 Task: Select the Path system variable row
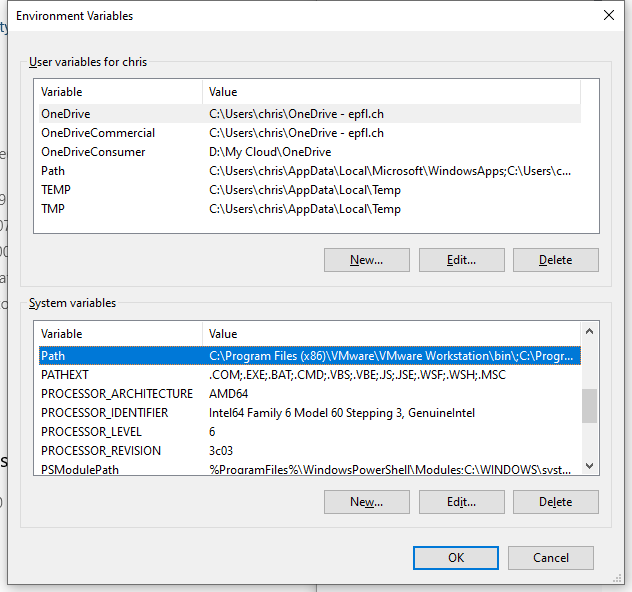pos(53,356)
